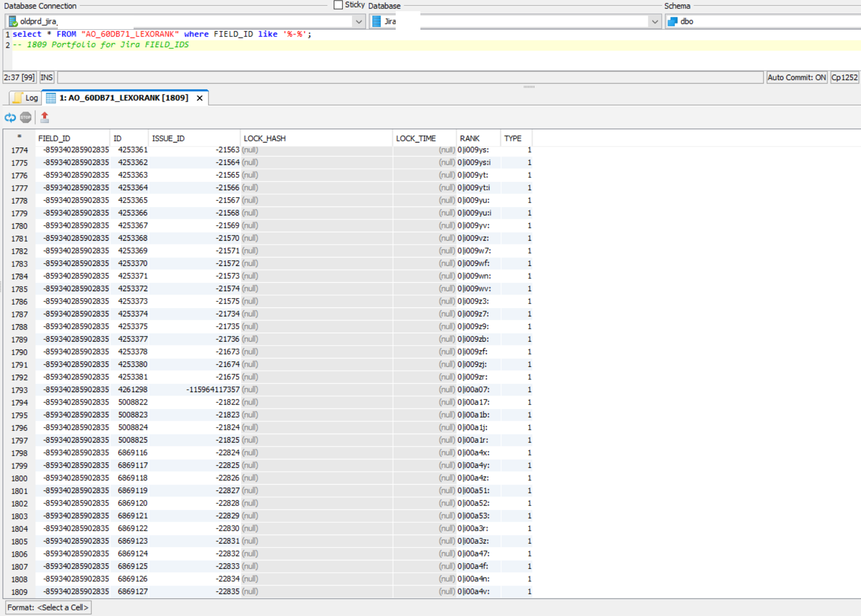Click the LOCK_HASH column header
861x616 pixels.
pyautogui.click(x=265, y=139)
